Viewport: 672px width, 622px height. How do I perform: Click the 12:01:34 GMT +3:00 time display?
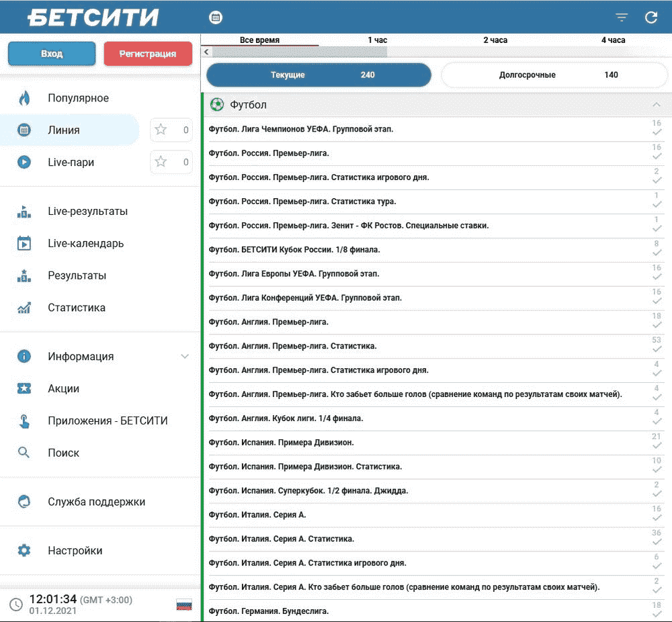tap(81, 599)
